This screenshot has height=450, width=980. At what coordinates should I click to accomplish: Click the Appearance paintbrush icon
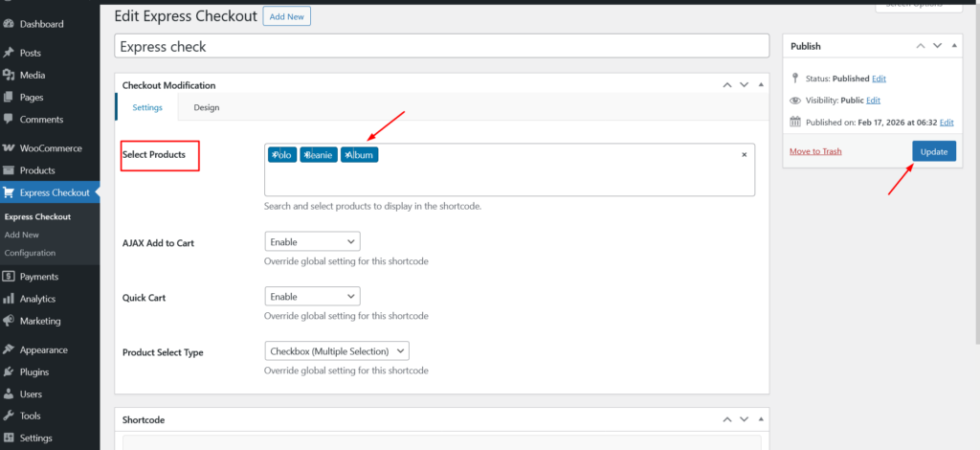click(9, 349)
